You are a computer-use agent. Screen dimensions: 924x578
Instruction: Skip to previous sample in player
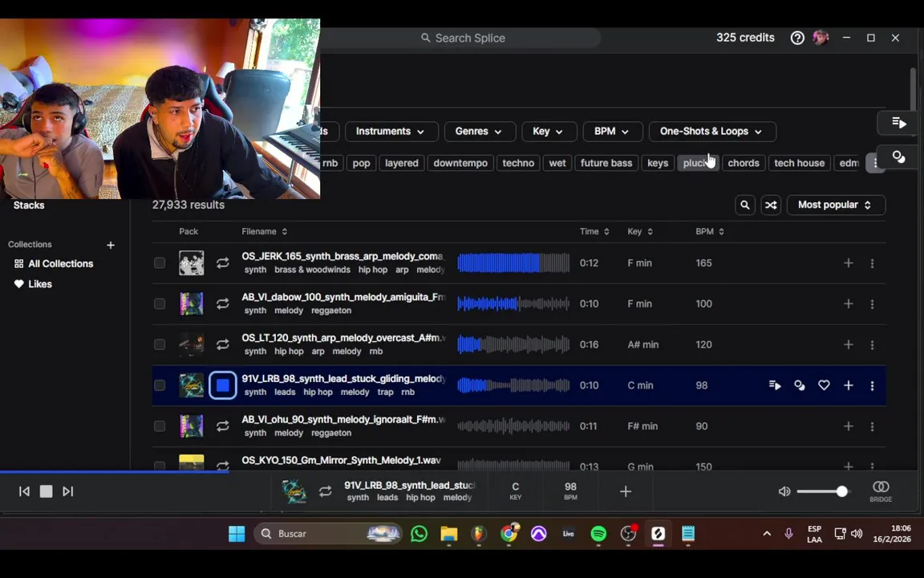point(24,491)
